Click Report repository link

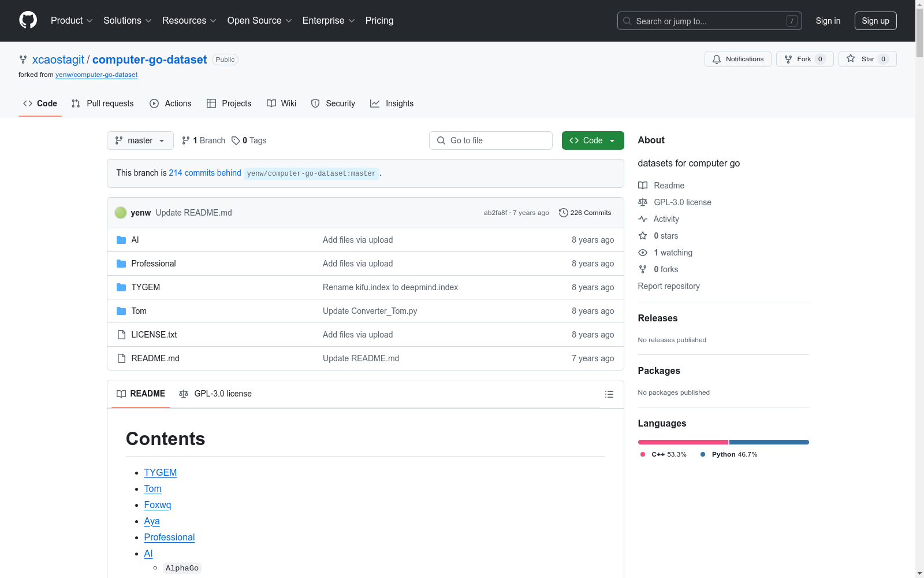tap(669, 286)
